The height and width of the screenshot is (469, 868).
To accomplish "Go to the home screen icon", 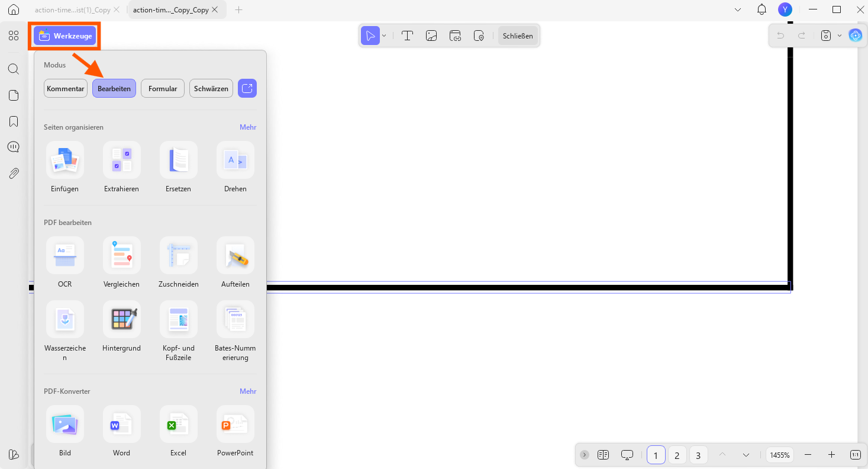I will click(14, 9).
